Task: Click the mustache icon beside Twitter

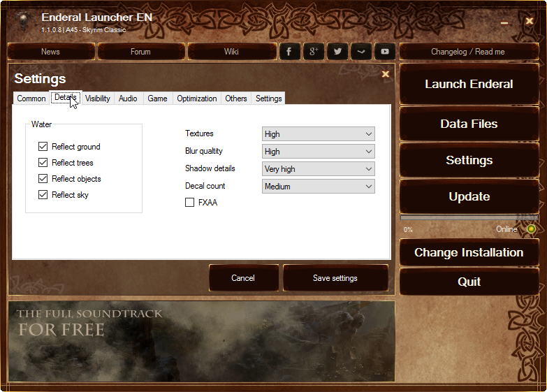Action: tap(361, 52)
